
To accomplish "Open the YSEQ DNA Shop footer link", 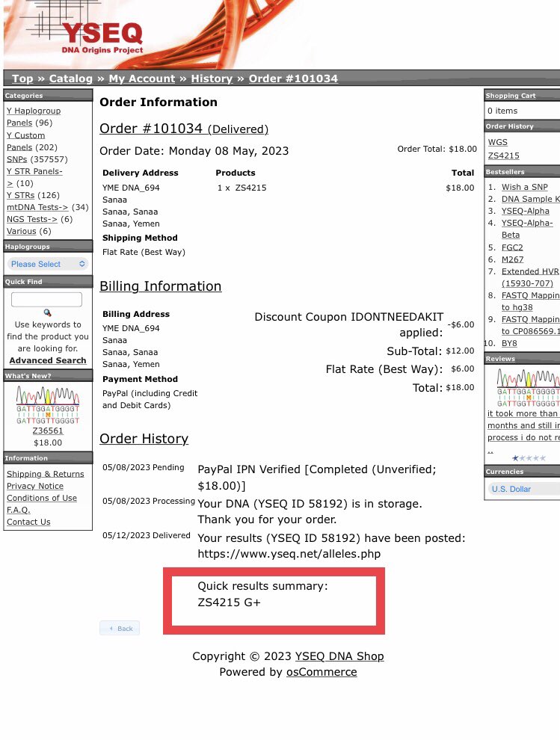I will [x=339, y=656].
